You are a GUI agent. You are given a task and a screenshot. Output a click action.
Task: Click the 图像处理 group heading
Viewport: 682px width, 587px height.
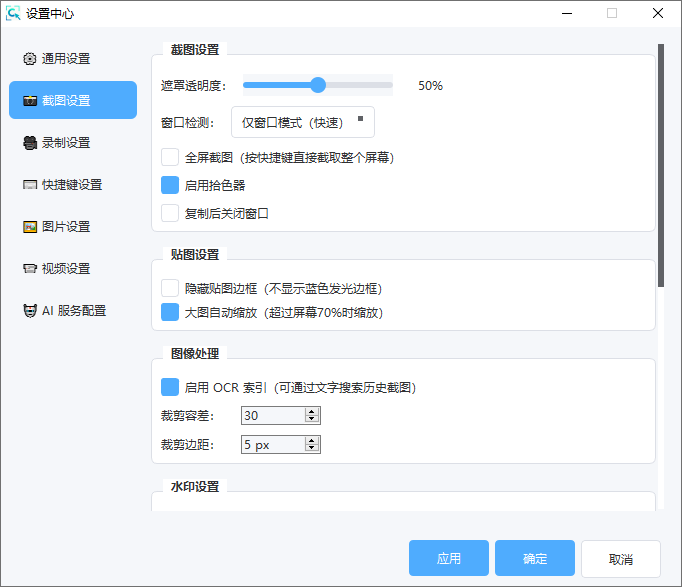pos(195,354)
